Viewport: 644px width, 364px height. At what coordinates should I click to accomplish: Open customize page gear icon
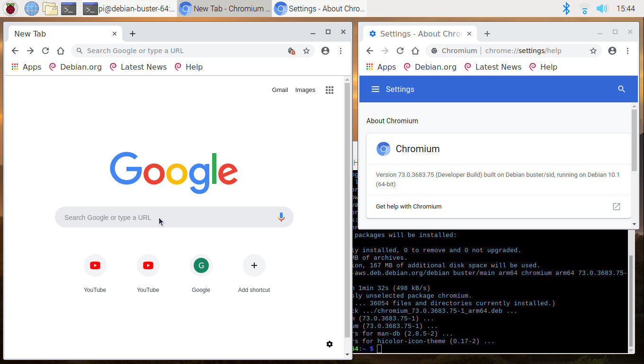(330, 344)
